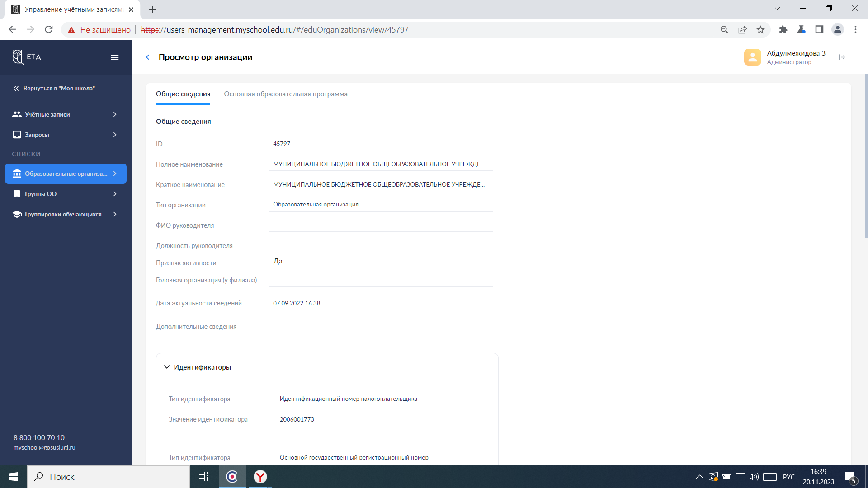
Task: Click the Полное наименование field
Action: 381,164
